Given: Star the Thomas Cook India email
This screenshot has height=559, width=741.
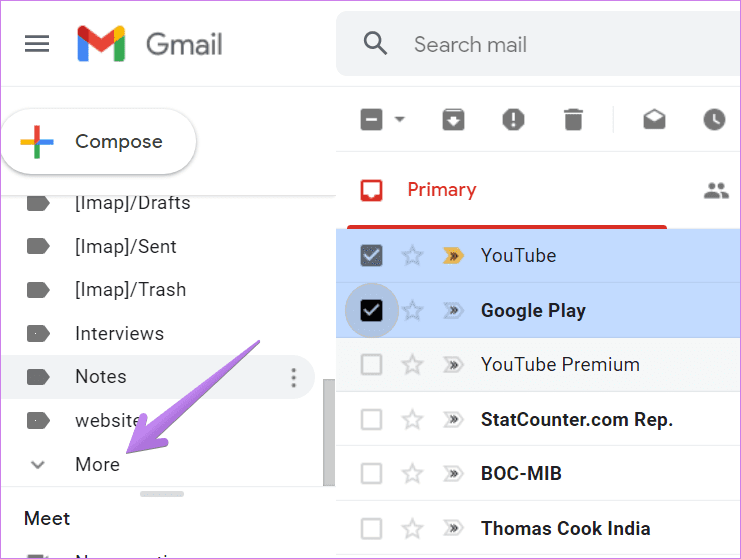Looking at the screenshot, I should coord(412,528).
